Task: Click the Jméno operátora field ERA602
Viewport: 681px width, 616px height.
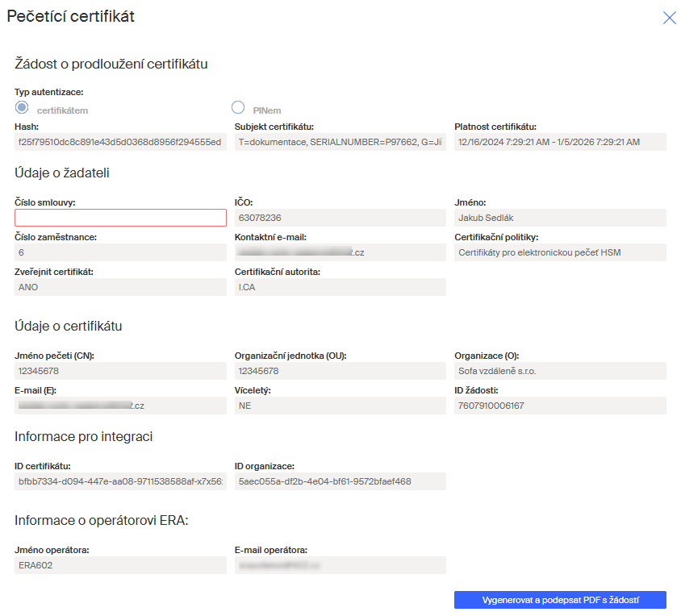Action: [120, 565]
